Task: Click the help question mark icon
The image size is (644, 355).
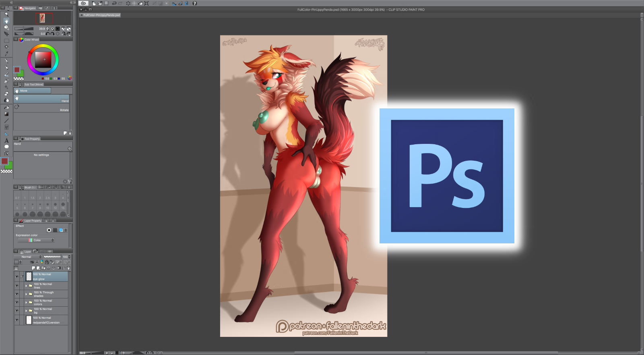Action: click(x=195, y=3)
